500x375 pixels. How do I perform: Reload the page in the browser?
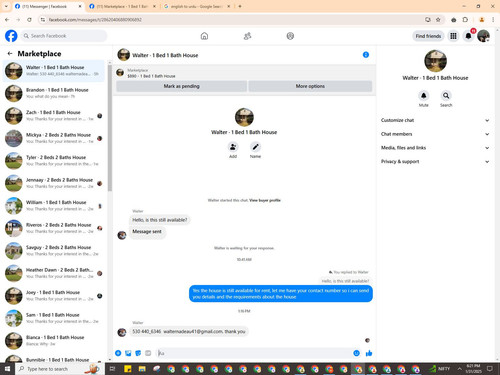click(x=29, y=20)
